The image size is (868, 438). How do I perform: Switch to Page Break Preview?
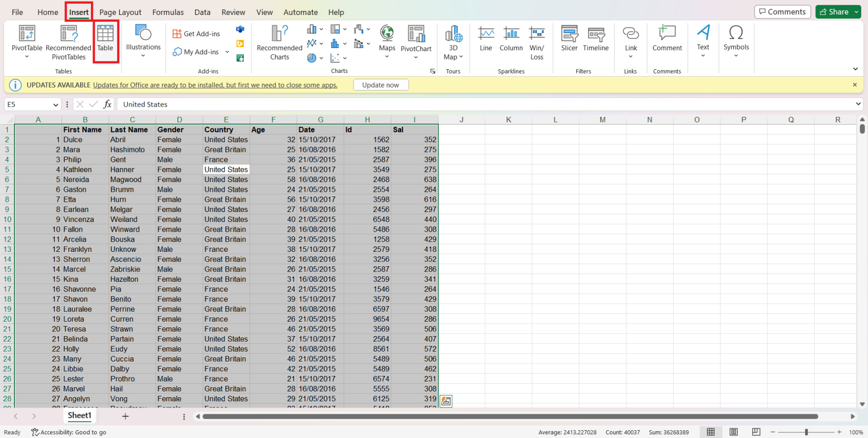756,432
